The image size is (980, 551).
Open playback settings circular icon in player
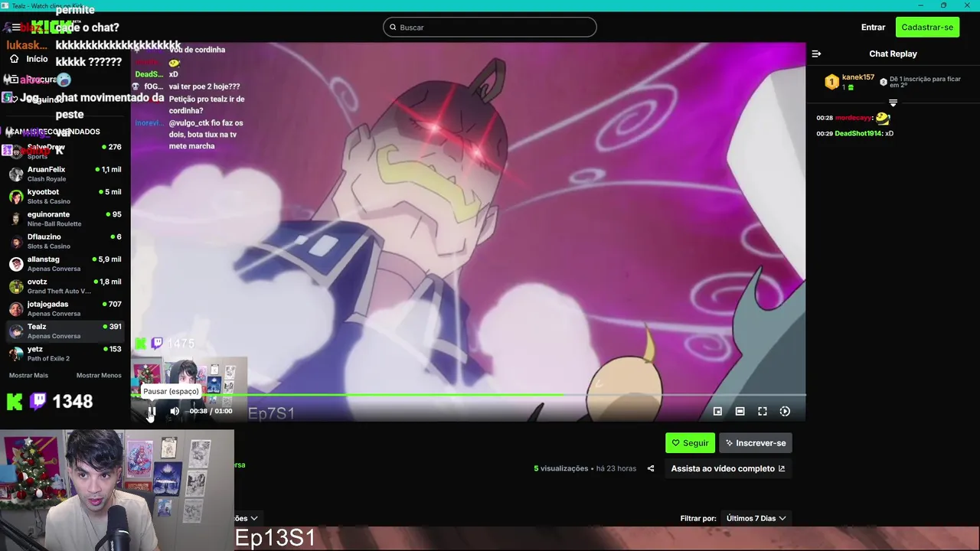tap(785, 411)
